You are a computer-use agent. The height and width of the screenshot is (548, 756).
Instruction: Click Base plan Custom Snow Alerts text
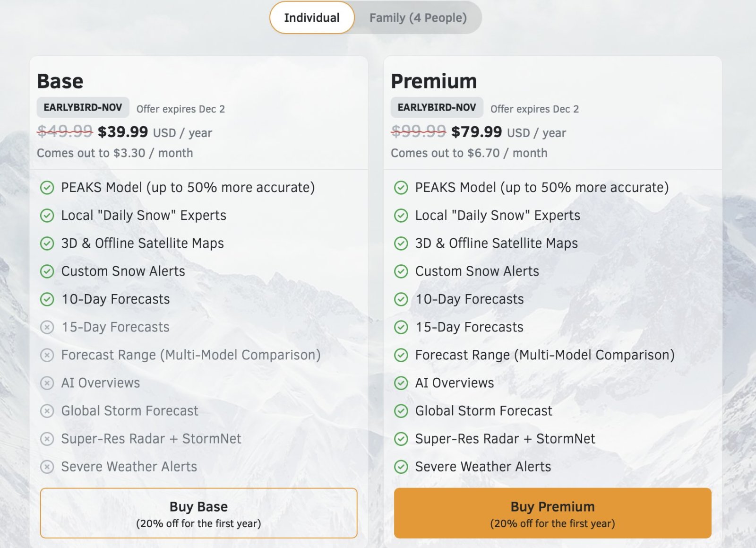click(123, 271)
